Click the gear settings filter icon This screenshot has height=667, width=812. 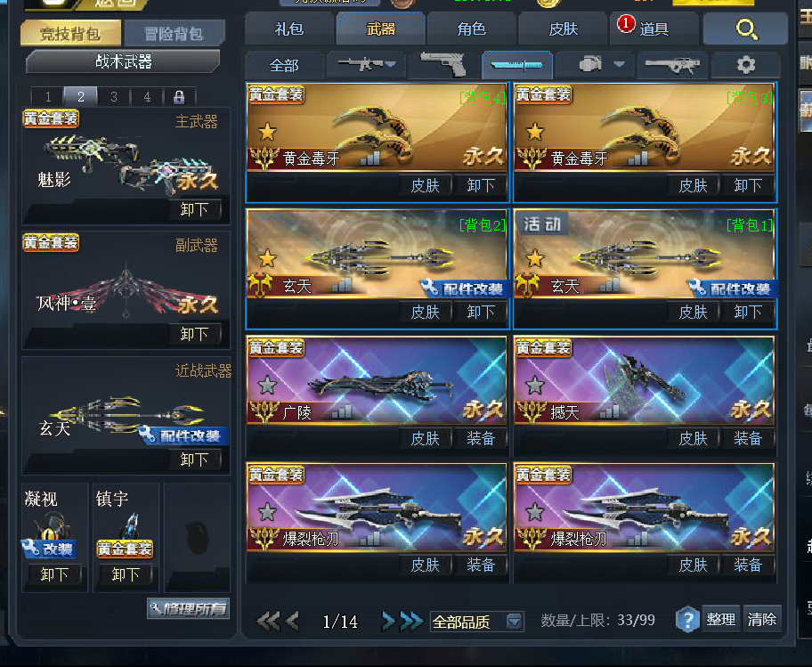tap(746, 65)
